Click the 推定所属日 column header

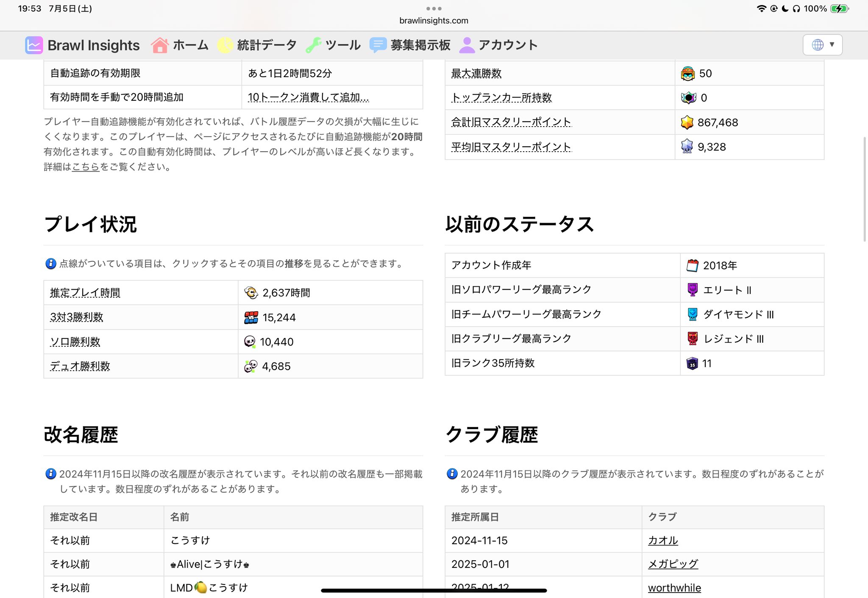click(543, 517)
